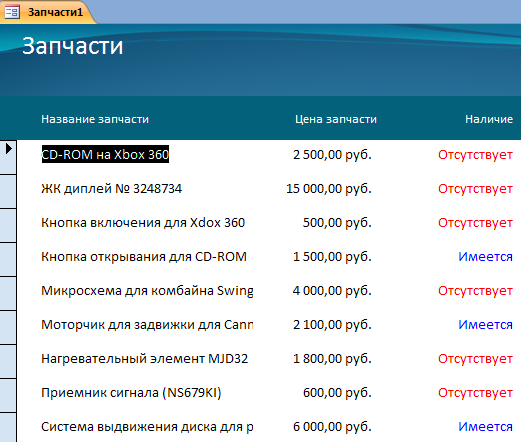Click the price 600,00 руб.
The width and height of the screenshot is (521, 442).
pyautogui.click(x=337, y=393)
